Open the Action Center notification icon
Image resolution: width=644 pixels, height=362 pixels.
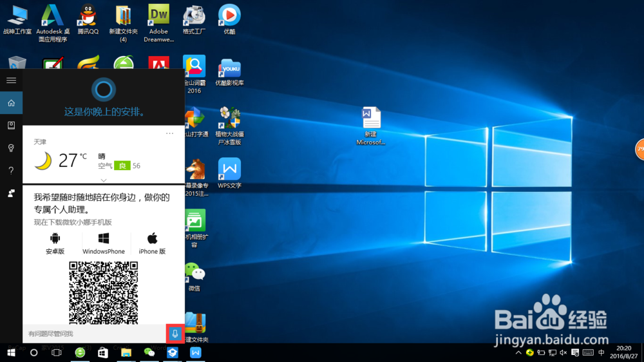click(575, 352)
